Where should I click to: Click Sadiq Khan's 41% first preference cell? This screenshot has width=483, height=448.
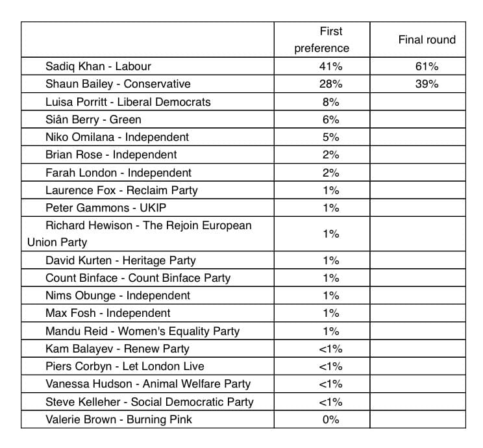click(x=322, y=66)
